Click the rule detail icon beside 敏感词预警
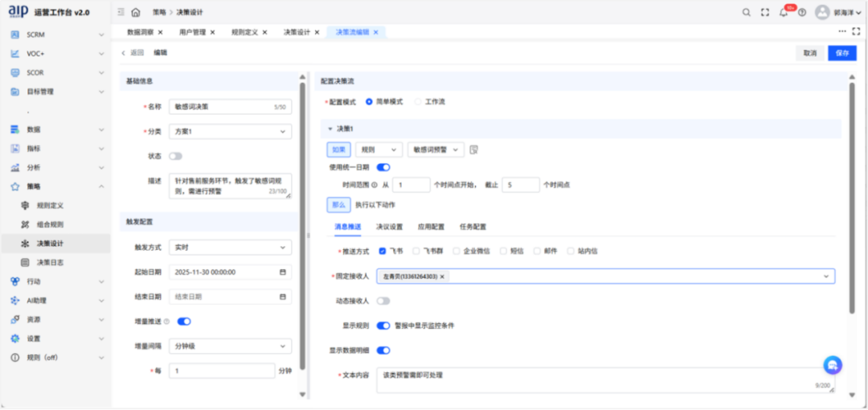The height and width of the screenshot is (410, 868). (x=474, y=150)
